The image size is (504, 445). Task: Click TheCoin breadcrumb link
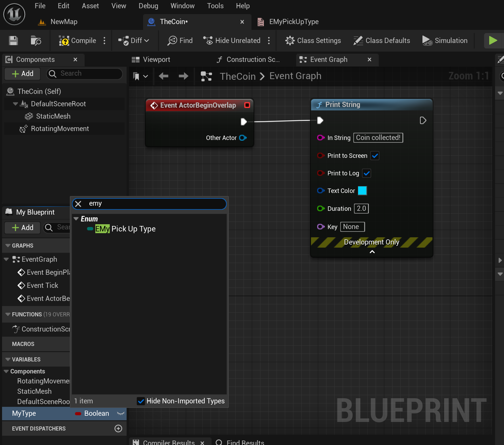coord(238,76)
